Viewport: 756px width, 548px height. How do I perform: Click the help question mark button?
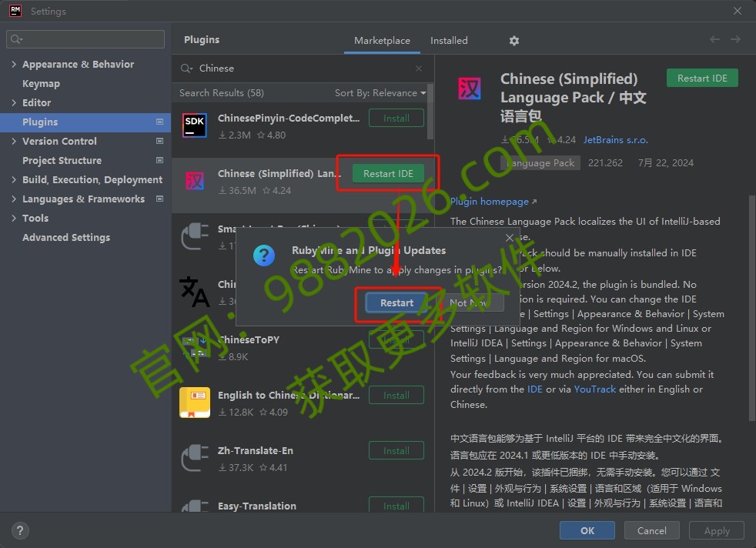(20, 530)
